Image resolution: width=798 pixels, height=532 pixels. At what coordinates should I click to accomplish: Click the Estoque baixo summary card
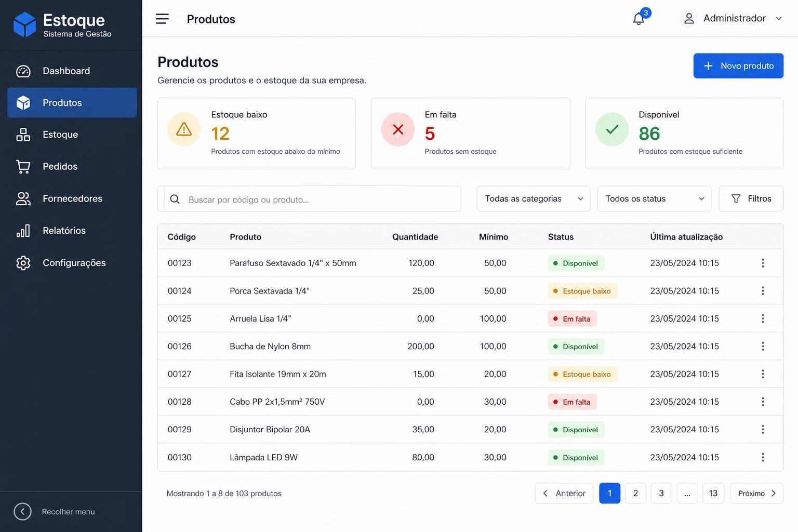click(257, 134)
